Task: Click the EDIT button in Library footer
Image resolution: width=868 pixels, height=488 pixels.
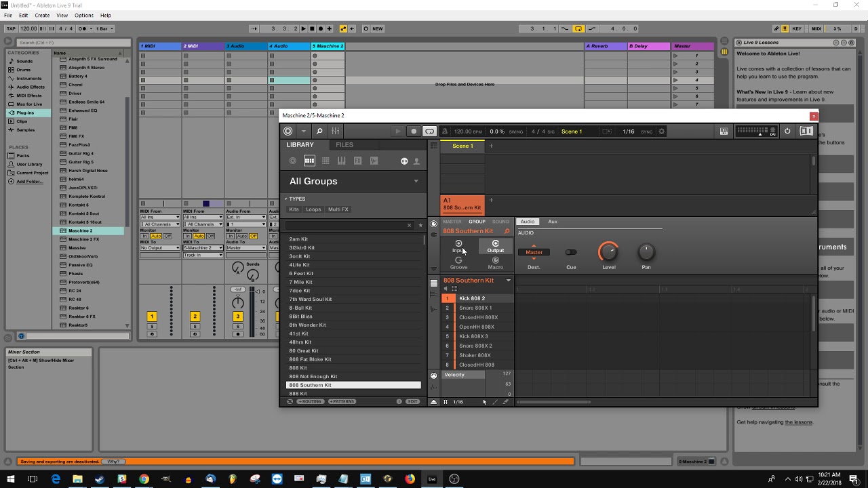Action: click(x=412, y=402)
